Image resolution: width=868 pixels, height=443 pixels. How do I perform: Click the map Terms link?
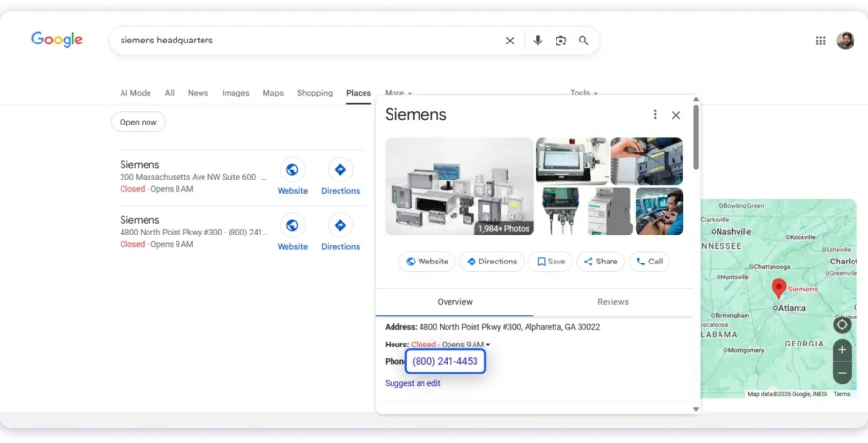[841, 394]
